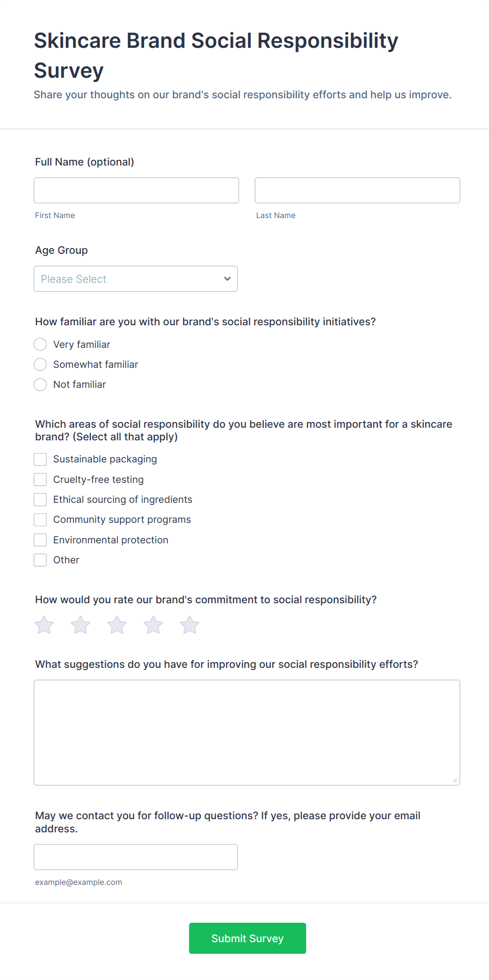Open the Age Group dropdown
Image resolution: width=489 pixels, height=980 pixels.
tap(136, 279)
